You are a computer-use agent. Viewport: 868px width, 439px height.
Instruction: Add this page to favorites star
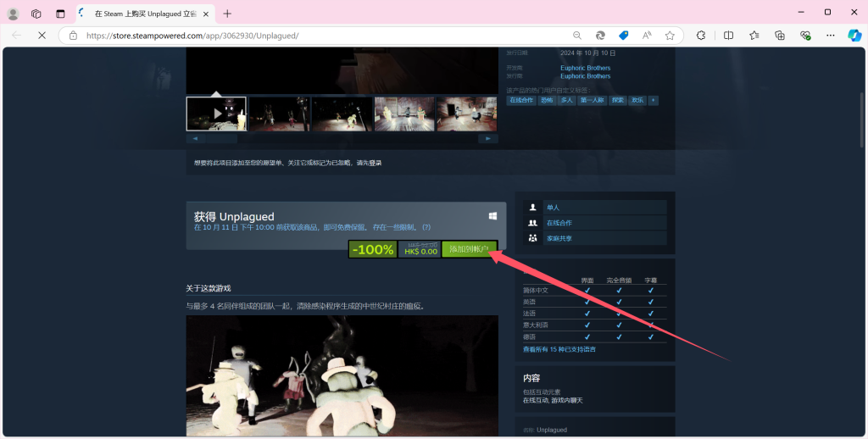670,36
